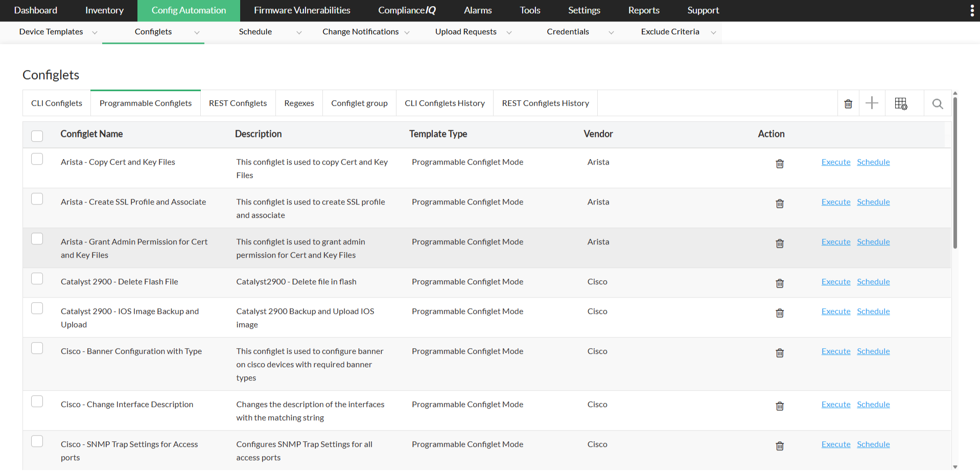This screenshot has width=980, height=473.
Task: Go to Firmware Vulnerabilities
Action: (302, 10)
